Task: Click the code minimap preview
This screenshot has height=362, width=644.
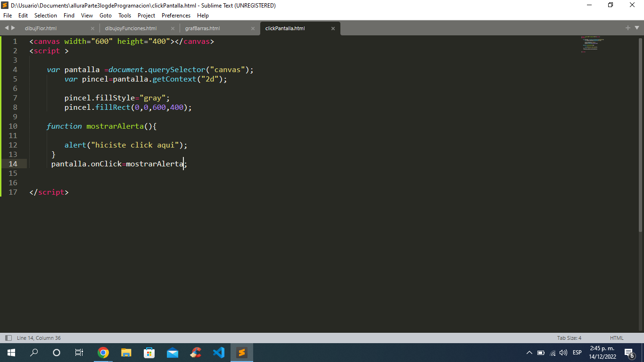Action: point(593,44)
